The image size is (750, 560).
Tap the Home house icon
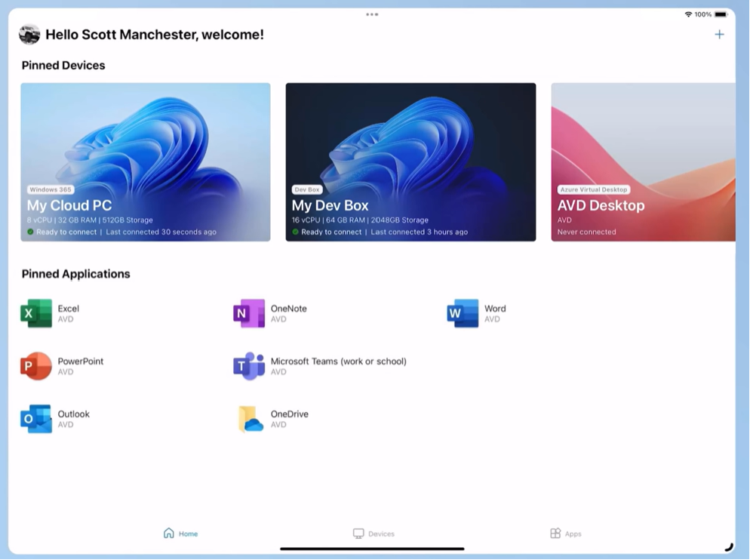coord(169,533)
